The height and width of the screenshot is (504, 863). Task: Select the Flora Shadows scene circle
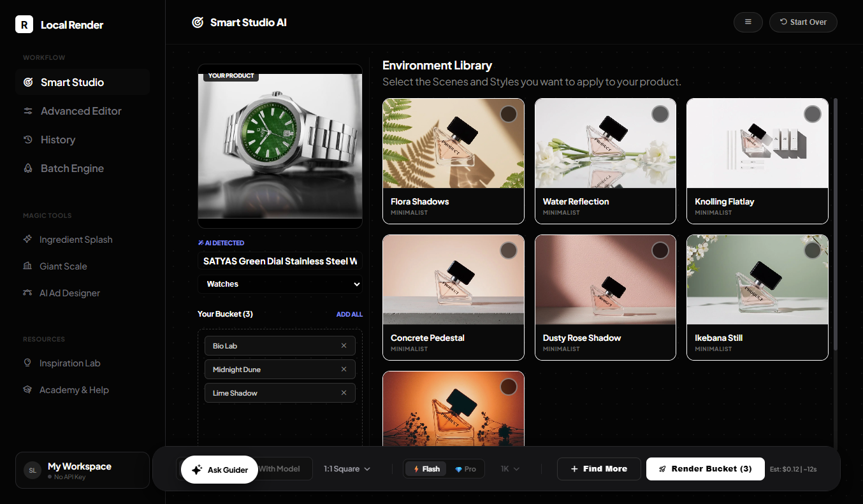point(508,114)
